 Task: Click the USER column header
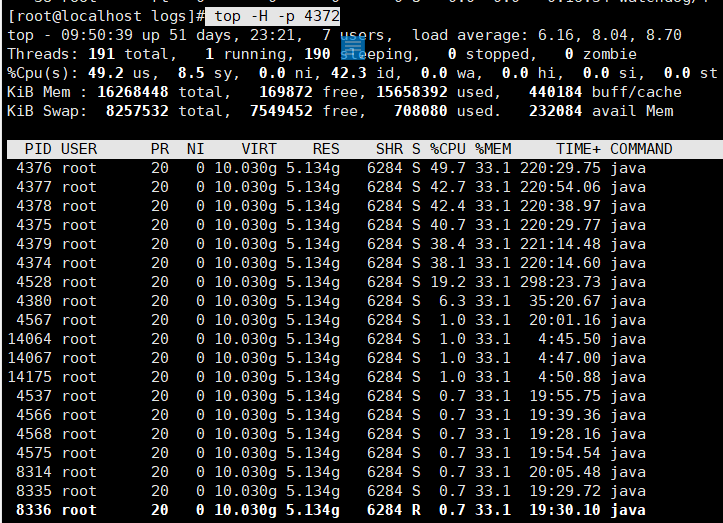[x=79, y=149]
